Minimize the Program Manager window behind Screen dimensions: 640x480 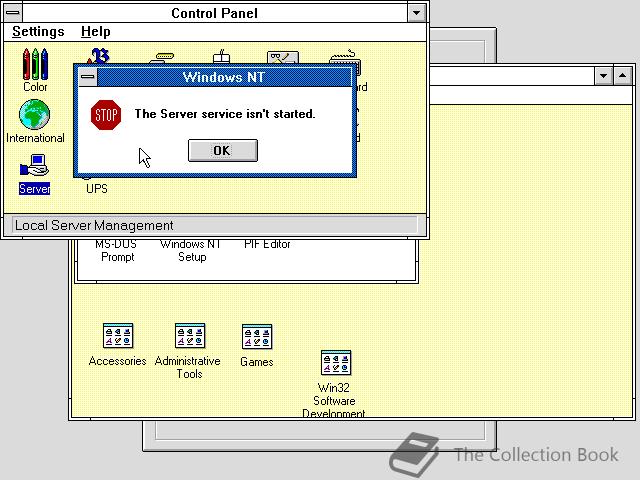(603, 76)
